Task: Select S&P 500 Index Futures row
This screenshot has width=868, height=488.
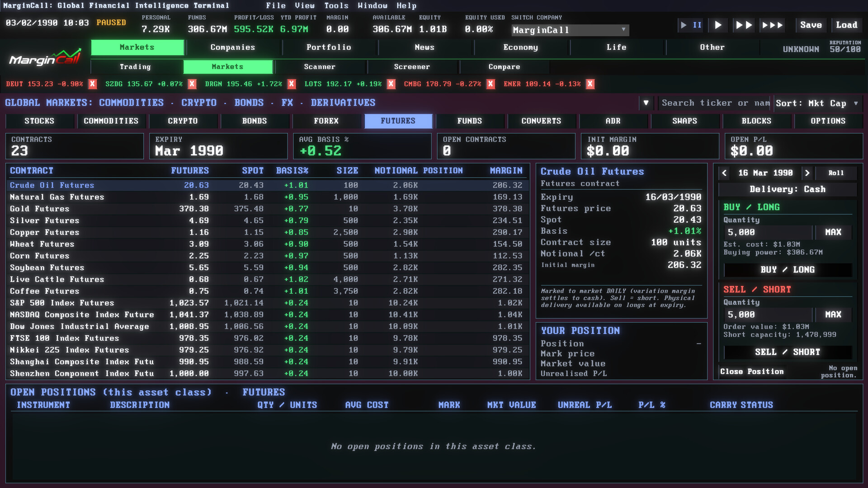Action: pos(267,303)
